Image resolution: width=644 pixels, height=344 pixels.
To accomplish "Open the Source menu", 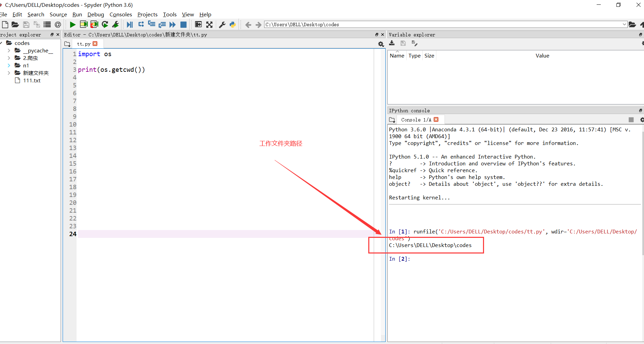I will coord(58,14).
